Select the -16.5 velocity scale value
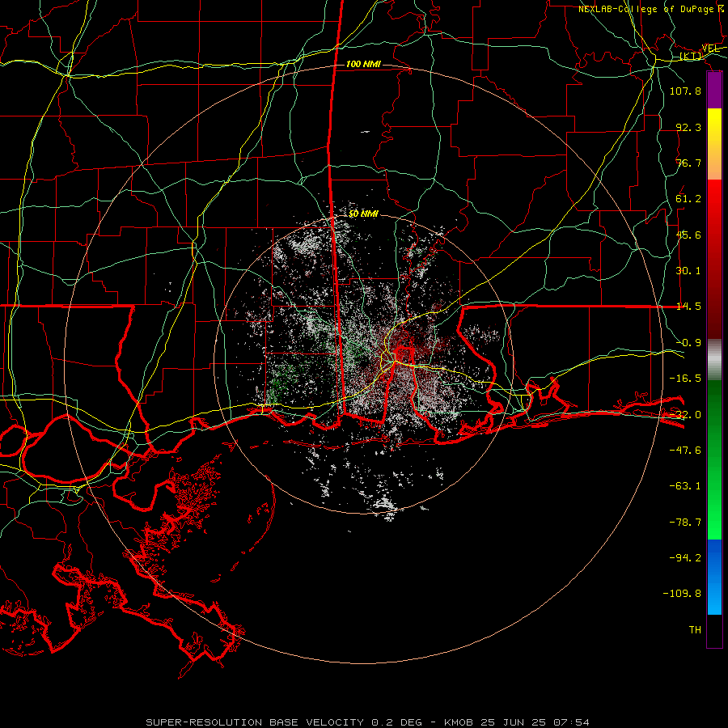This screenshot has height=728, width=728. tap(685, 379)
